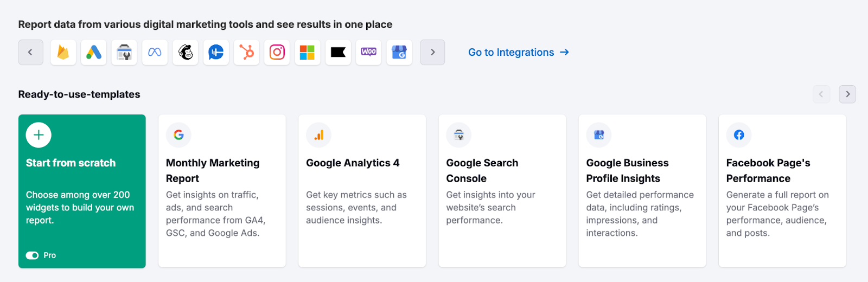
Task: Show next ready-to-use templates
Action: [x=847, y=94]
